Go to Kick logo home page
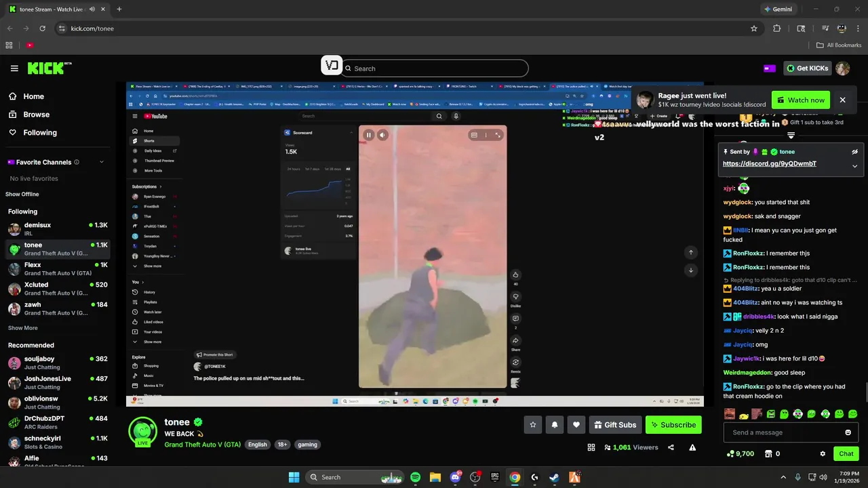Screen dimensions: 868x488 tap(49, 68)
